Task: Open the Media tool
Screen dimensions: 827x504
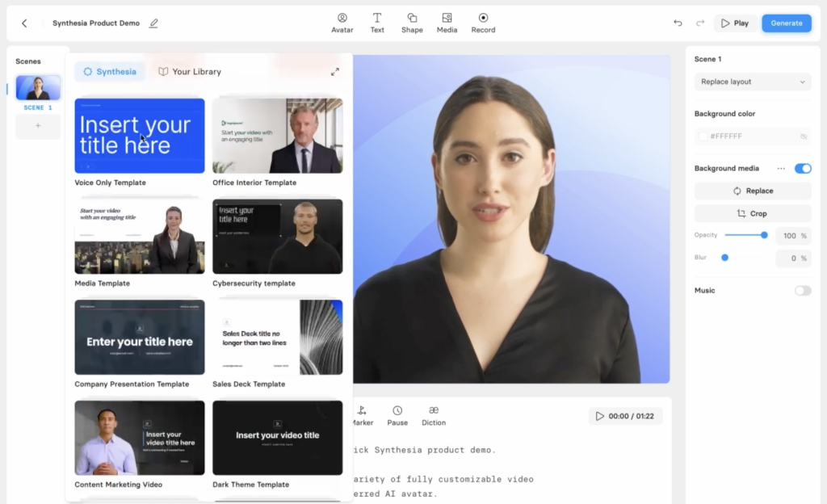Action: tap(447, 23)
